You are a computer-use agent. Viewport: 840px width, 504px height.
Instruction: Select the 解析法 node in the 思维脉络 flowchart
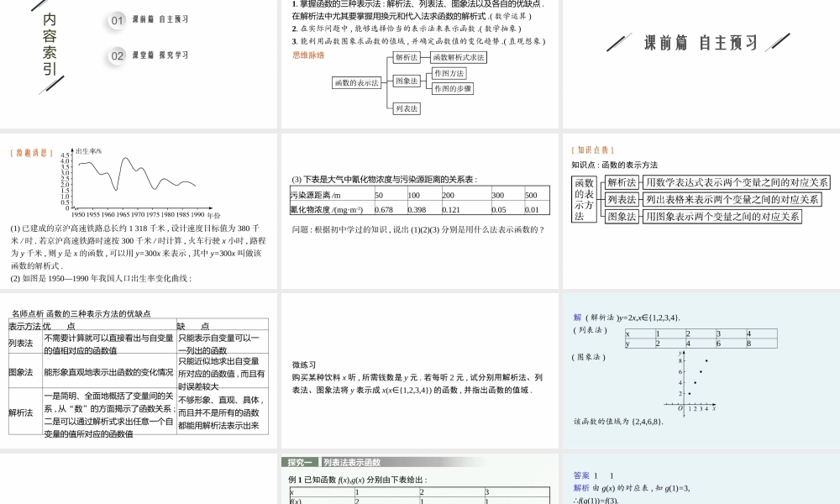407,58
